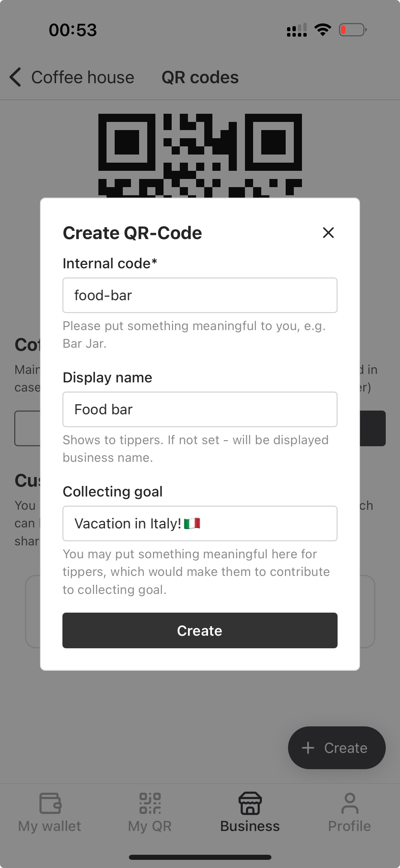Tap the Profile person icon

point(349,803)
